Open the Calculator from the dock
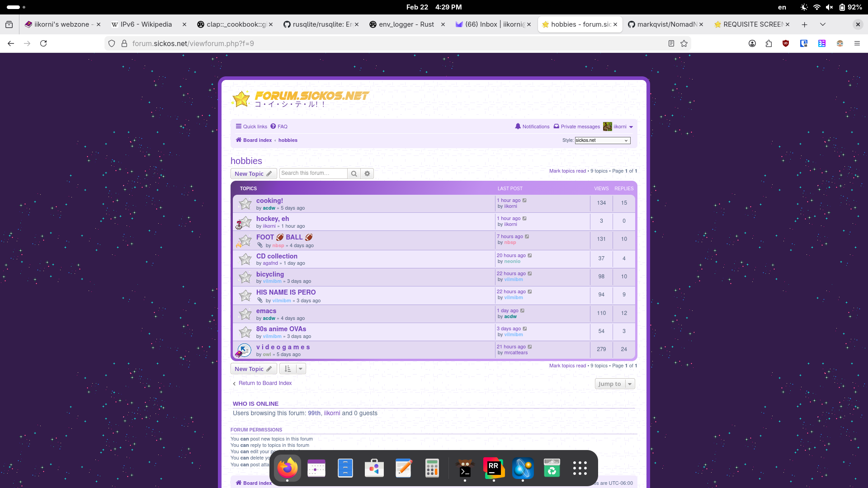Image resolution: width=868 pixels, height=488 pixels. pyautogui.click(x=432, y=468)
